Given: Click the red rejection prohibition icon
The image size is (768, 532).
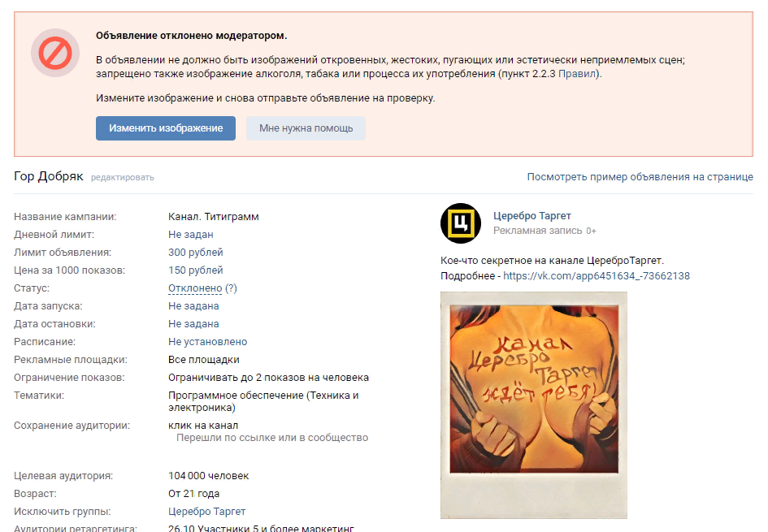Looking at the screenshot, I should coord(55,53).
